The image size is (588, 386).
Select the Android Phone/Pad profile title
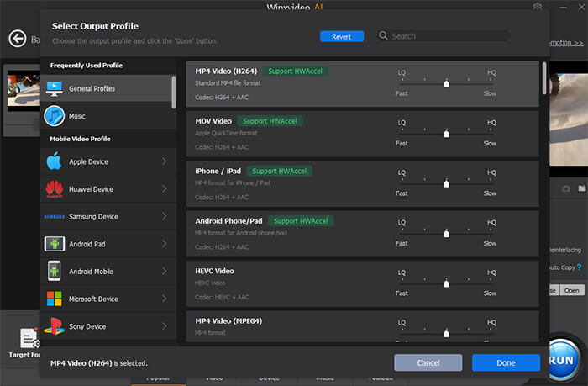(228, 221)
